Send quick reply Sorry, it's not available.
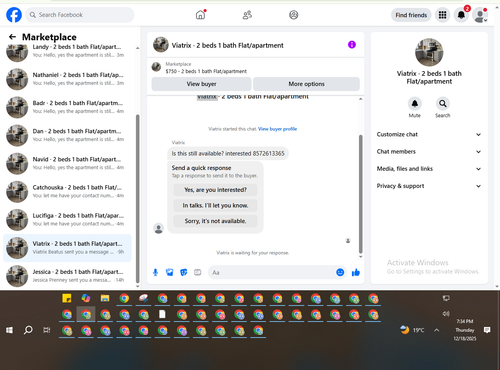The height and width of the screenshot is (370, 500). coord(215,221)
